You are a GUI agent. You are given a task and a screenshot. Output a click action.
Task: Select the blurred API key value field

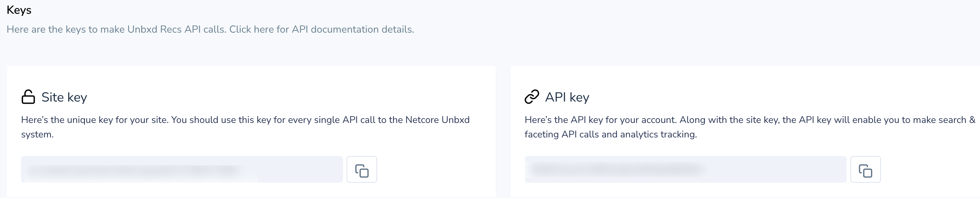pyautogui.click(x=685, y=169)
